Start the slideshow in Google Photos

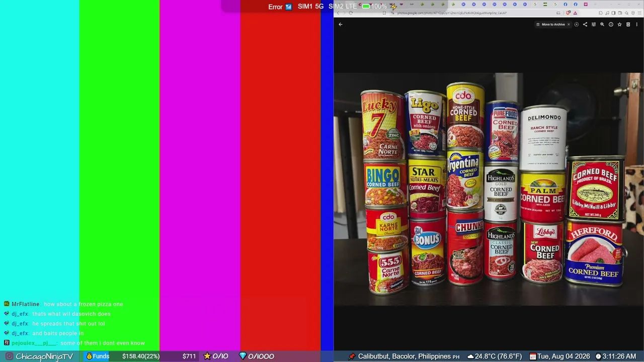577,24
